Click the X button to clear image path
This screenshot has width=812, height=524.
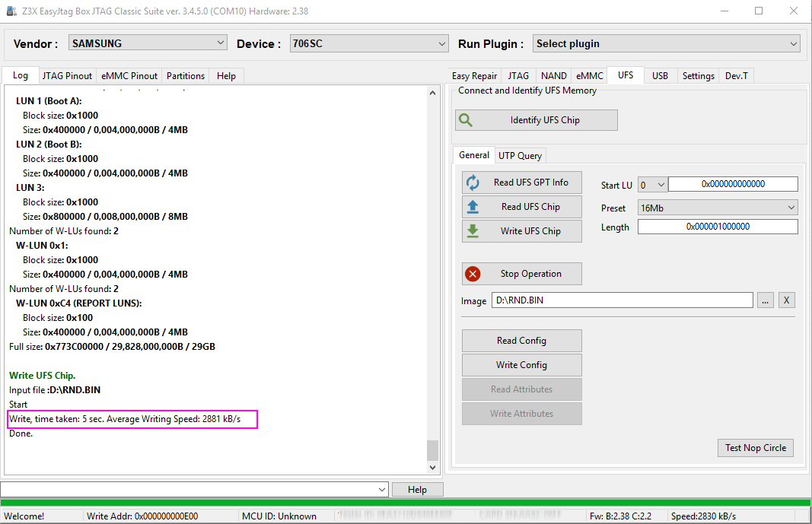point(787,300)
